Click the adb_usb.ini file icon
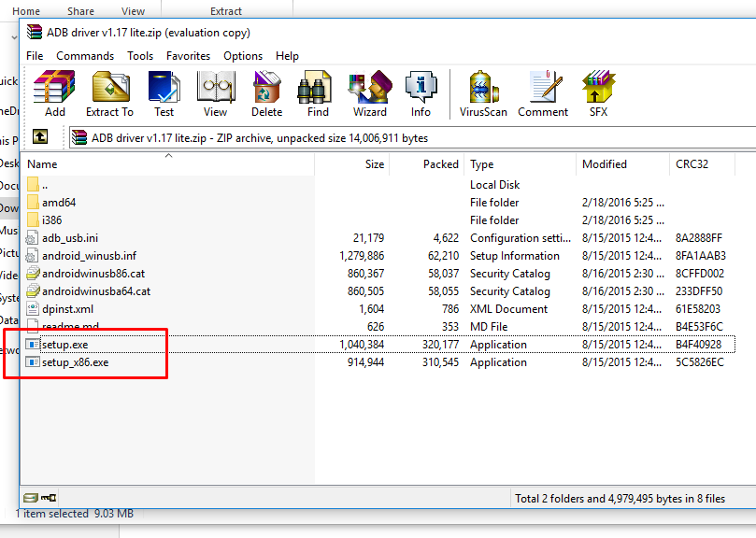This screenshot has width=756, height=538. 33,237
